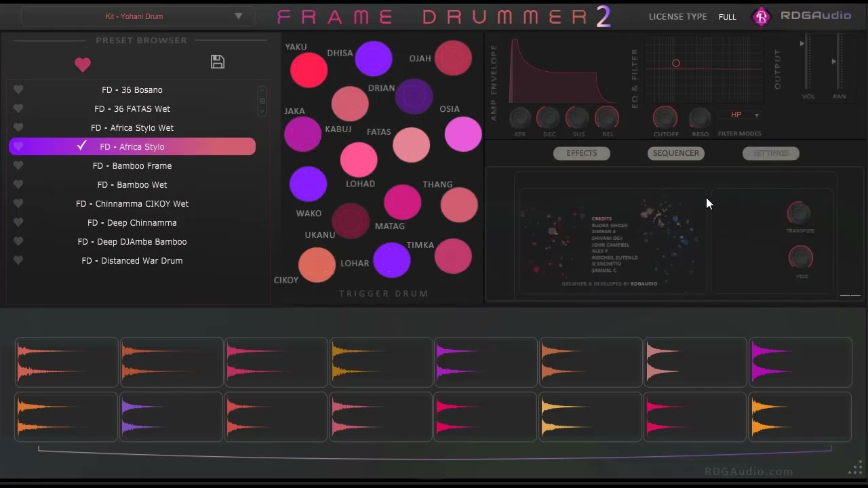The height and width of the screenshot is (488, 868).
Task: Trigger the MATAG drum pad
Action: pyautogui.click(x=402, y=202)
